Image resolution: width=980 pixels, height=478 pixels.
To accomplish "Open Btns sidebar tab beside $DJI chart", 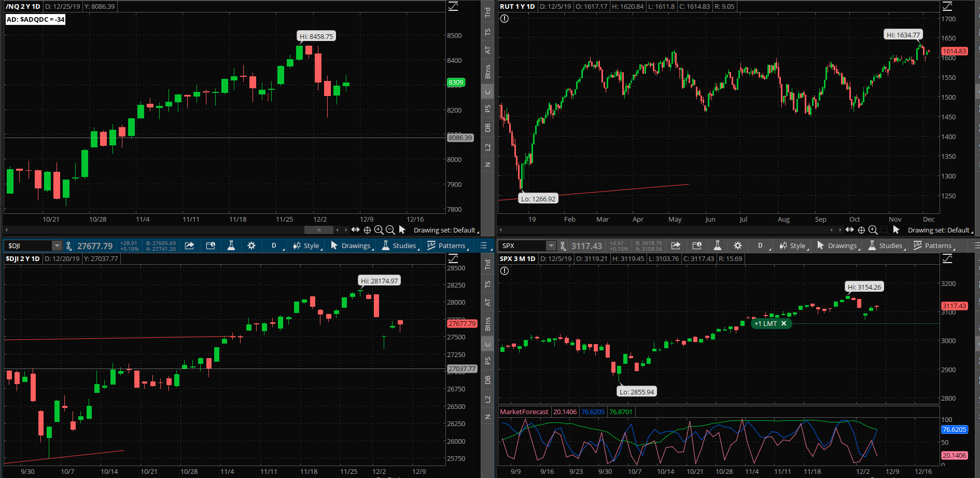I will [487, 324].
